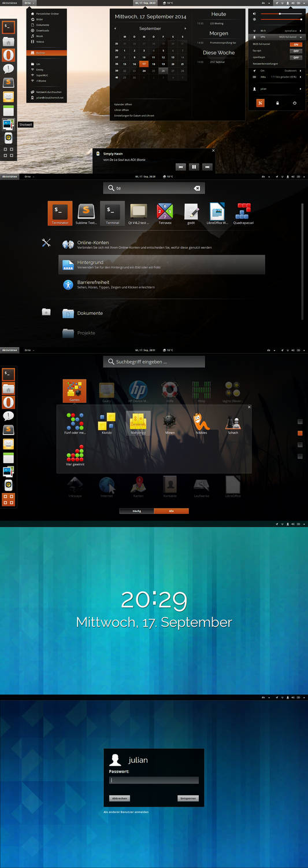This screenshot has height=868, width=308.
Task: Open the gedit text editor
Action: [191, 213]
